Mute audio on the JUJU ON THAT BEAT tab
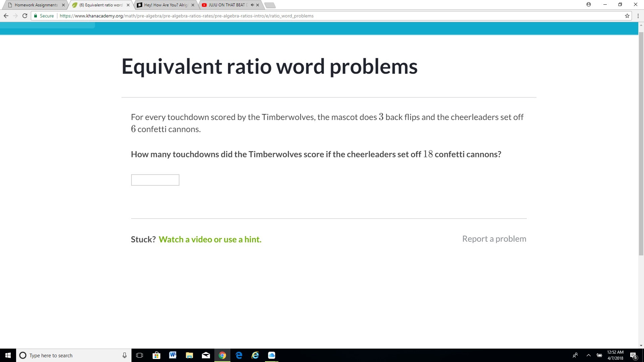Image resolution: width=644 pixels, height=362 pixels. 252,5
